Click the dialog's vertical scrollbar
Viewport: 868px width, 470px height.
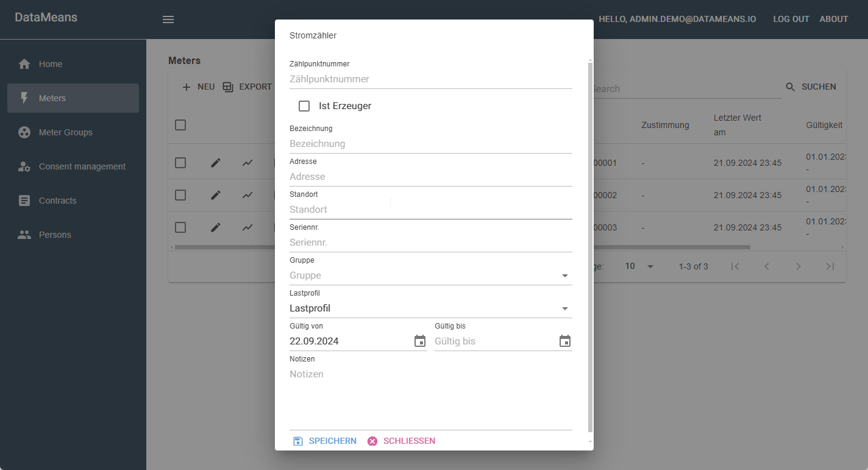click(x=589, y=244)
